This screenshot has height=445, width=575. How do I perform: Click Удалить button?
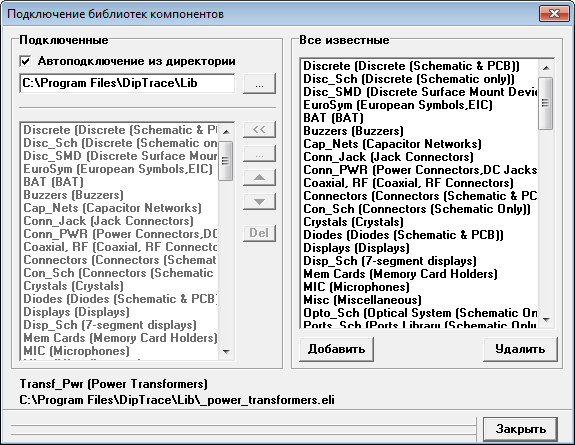(x=520, y=349)
